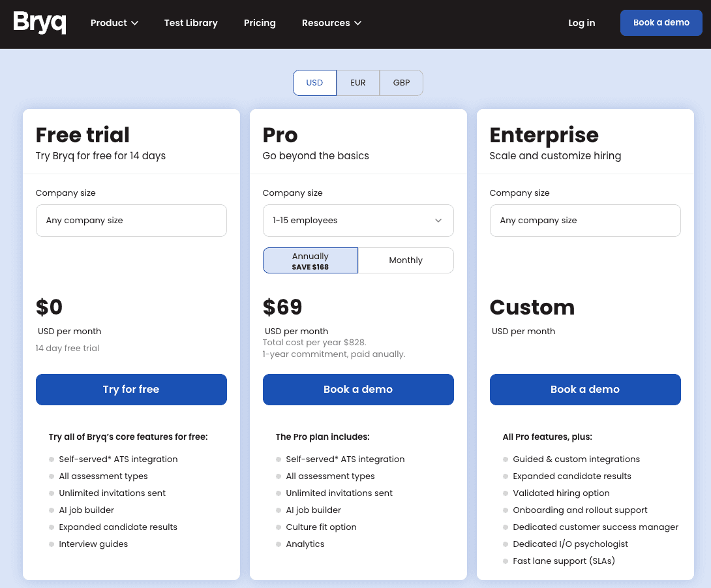Click 'Dedicated customer success manager' feature
This screenshot has height=588, width=711.
click(x=596, y=527)
